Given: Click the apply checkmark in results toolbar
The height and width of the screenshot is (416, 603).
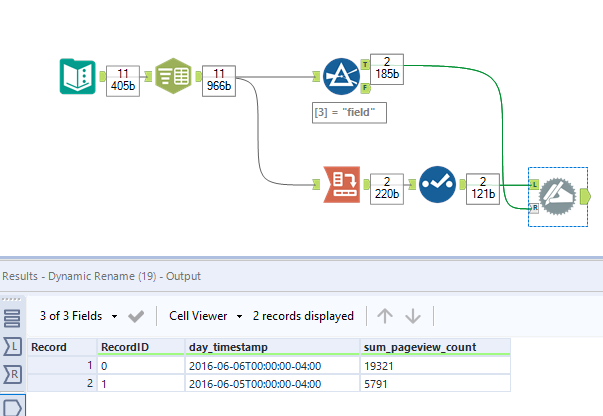Looking at the screenshot, I should pos(137,316).
